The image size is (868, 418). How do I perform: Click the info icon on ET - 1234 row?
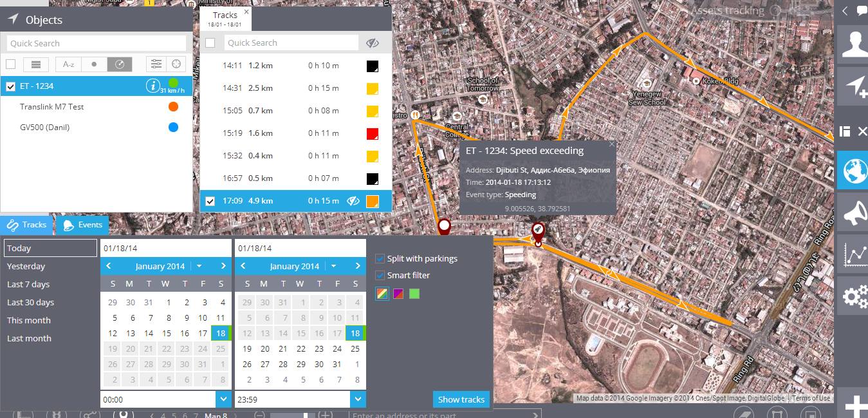(152, 86)
